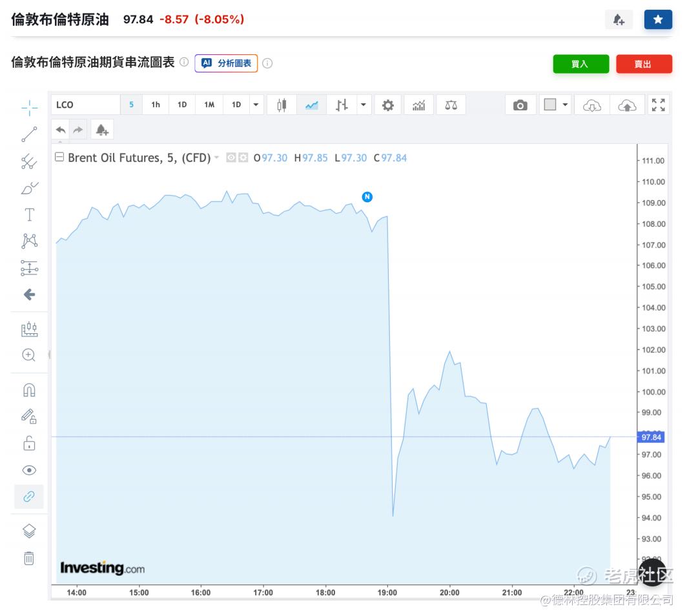The width and height of the screenshot is (687, 616).
Task: Toggle hide all drawings eye icon
Action: (29, 470)
